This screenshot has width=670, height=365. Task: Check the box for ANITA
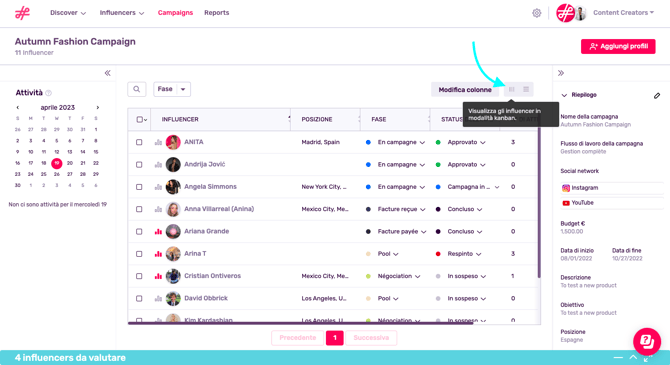click(x=139, y=142)
